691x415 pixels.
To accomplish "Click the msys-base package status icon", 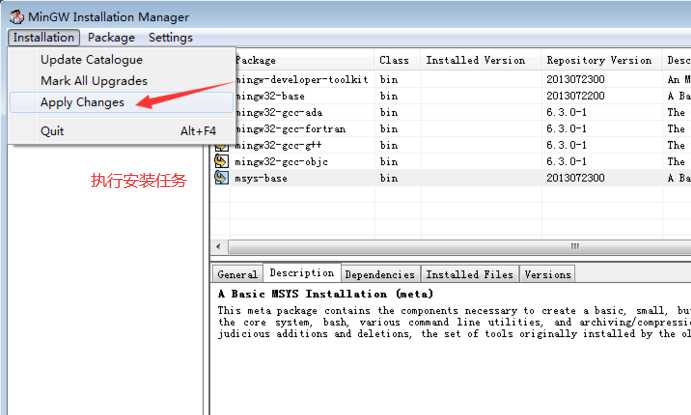I will click(221, 178).
